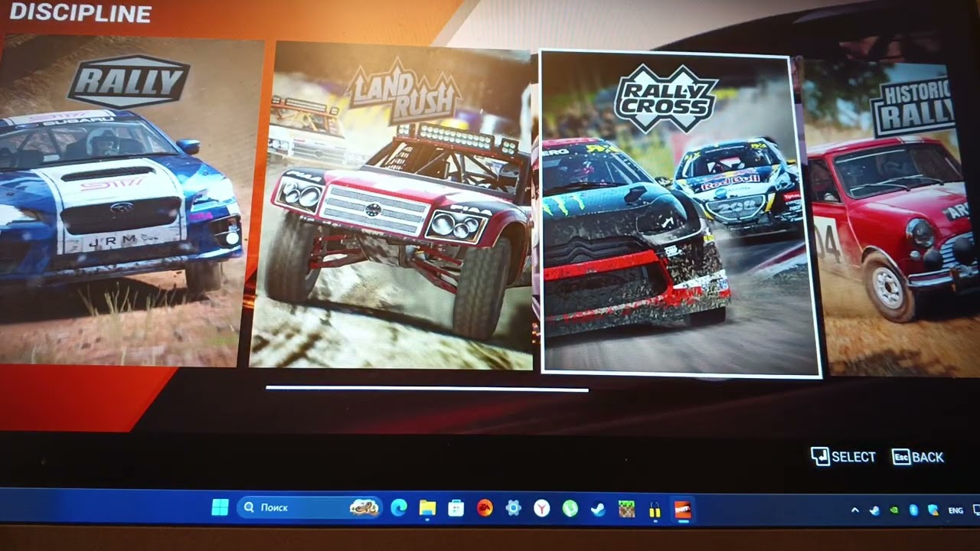The width and height of the screenshot is (980, 551).
Task: Open Windows Security shield tray icon
Action: pos(933,510)
